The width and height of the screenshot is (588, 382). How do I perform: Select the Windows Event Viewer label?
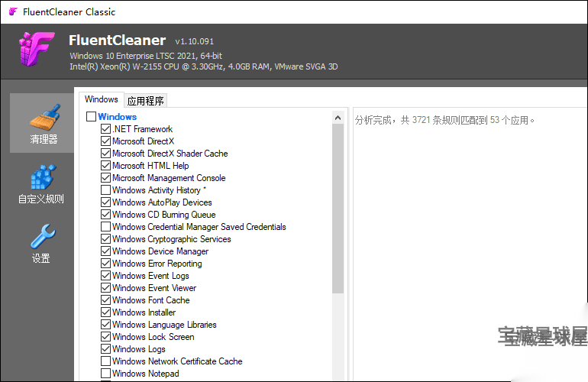pyautogui.click(x=154, y=288)
